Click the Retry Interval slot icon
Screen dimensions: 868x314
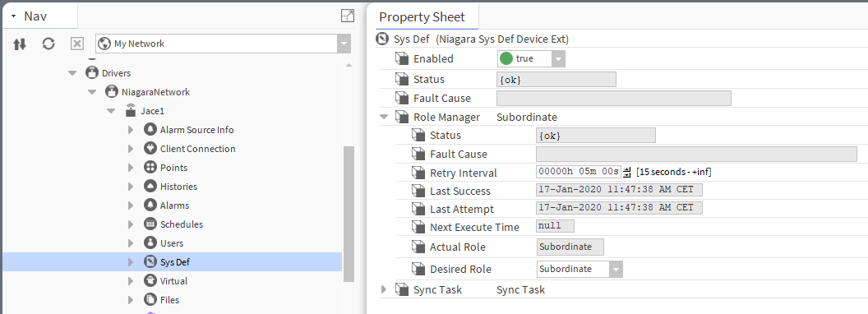(x=418, y=173)
